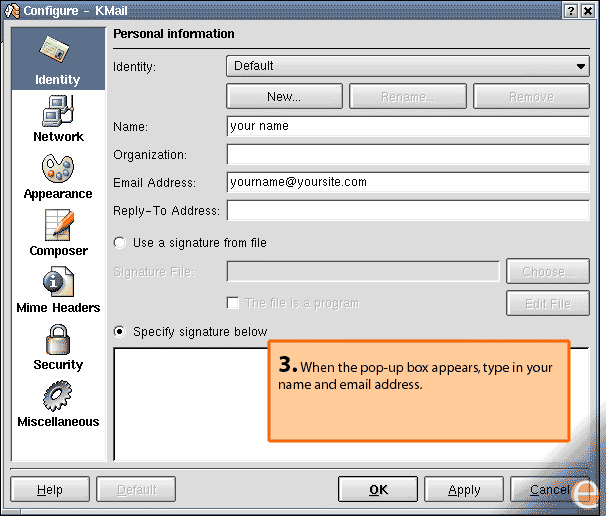Focus the Organization text field
Image resolution: width=606 pixels, height=516 pixels.
click(x=408, y=155)
